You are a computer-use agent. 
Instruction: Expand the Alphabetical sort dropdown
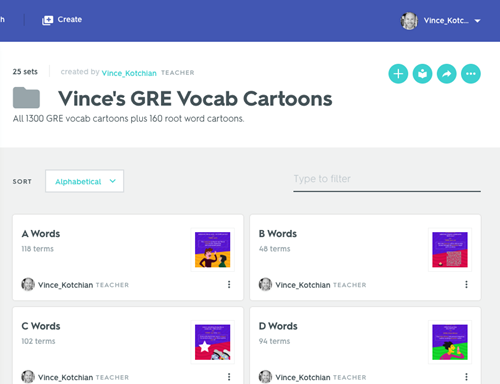(x=84, y=181)
